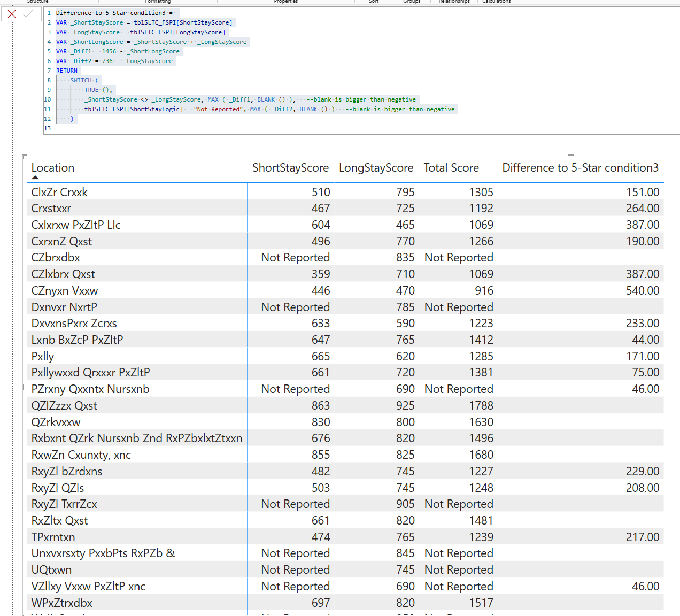Select the RxyZl QZls location cell

pyautogui.click(x=58, y=488)
